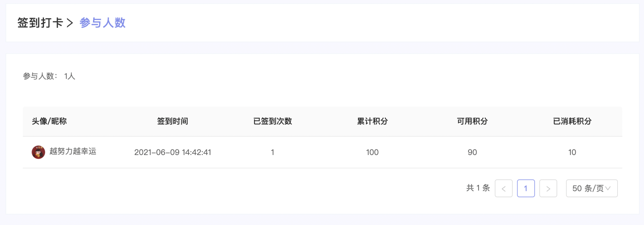The height and width of the screenshot is (225, 644).
Task: Click the available points value 90
Action: pyautogui.click(x=472, y=152)
